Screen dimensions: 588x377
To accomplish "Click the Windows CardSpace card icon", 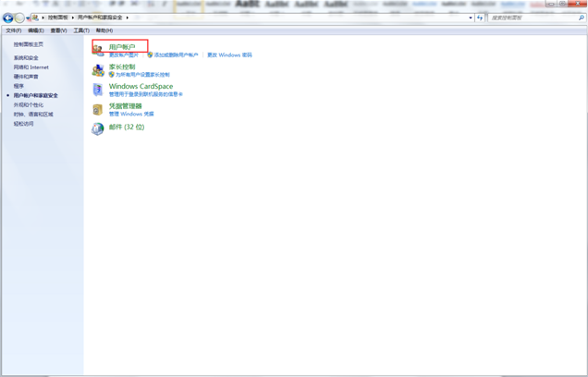I will (98, 90).
